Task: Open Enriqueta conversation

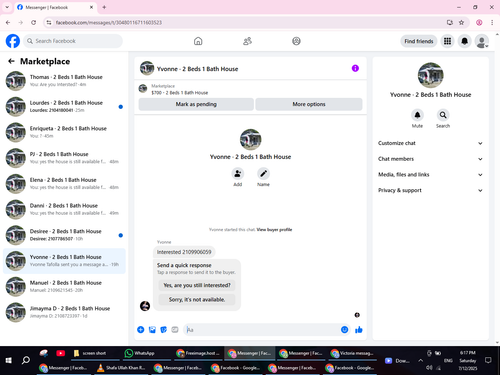Action: [x=64, y=132]
